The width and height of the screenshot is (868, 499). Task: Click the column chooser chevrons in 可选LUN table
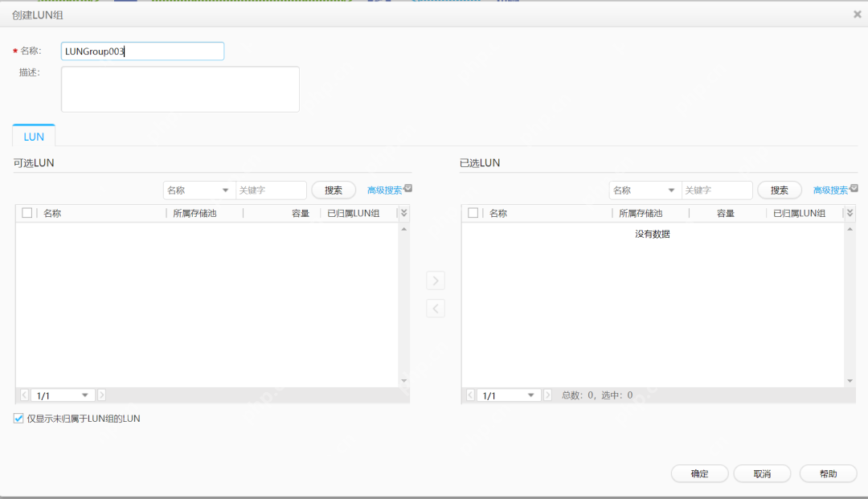(403, 212)
